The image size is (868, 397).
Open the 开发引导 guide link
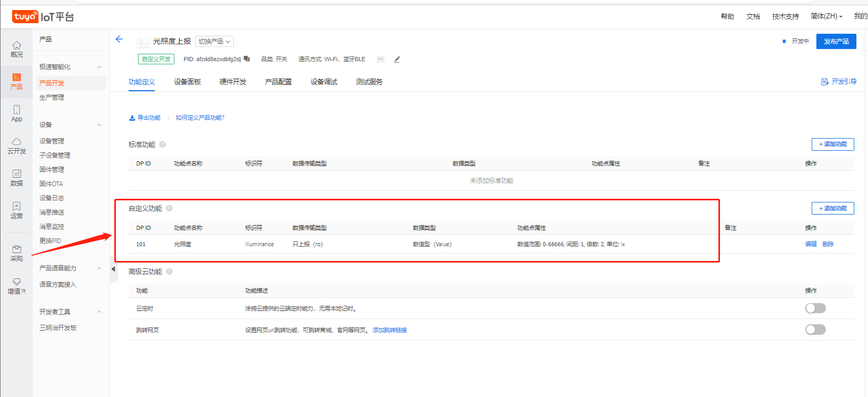(x=839, y=82)
